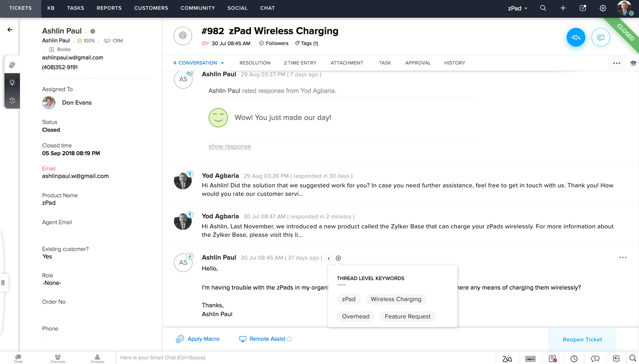The image size is (639, 364).
Task: Click the Smart Chat input field
Action: pos(280,358)
